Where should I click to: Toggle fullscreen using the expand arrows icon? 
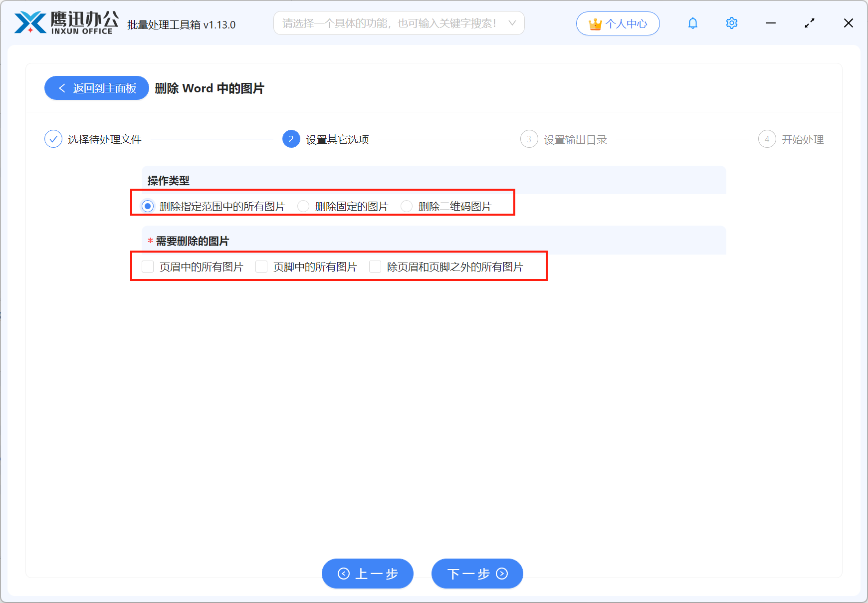pyautogui.click(x=810, y=23)
